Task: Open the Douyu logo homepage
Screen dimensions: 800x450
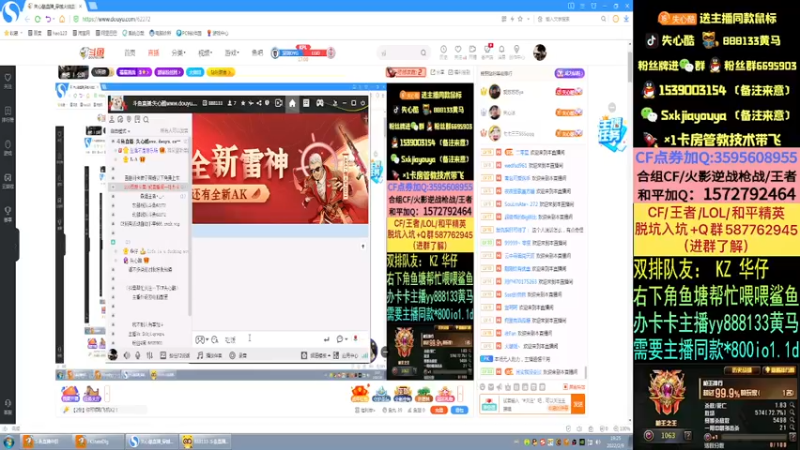Action: [x=92, y=53]
